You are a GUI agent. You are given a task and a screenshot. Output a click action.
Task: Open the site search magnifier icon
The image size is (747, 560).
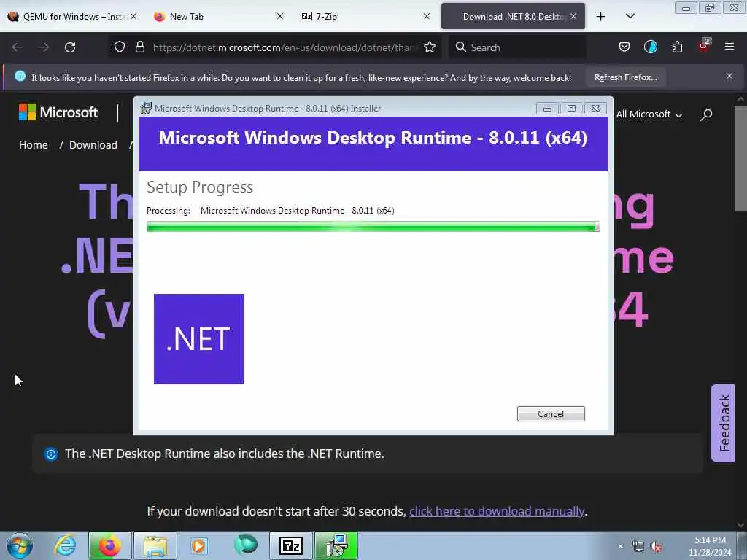click(706, 114)
